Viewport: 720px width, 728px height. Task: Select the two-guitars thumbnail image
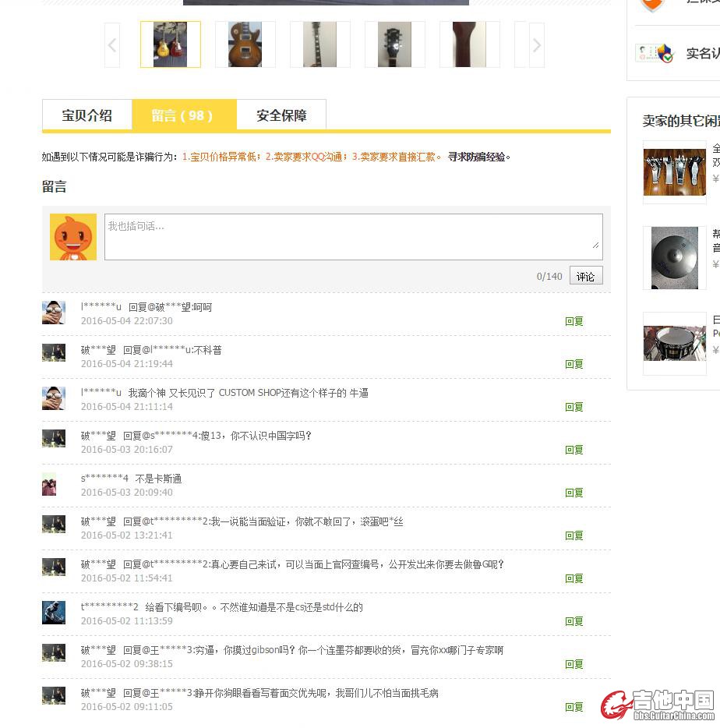point(171,44)
